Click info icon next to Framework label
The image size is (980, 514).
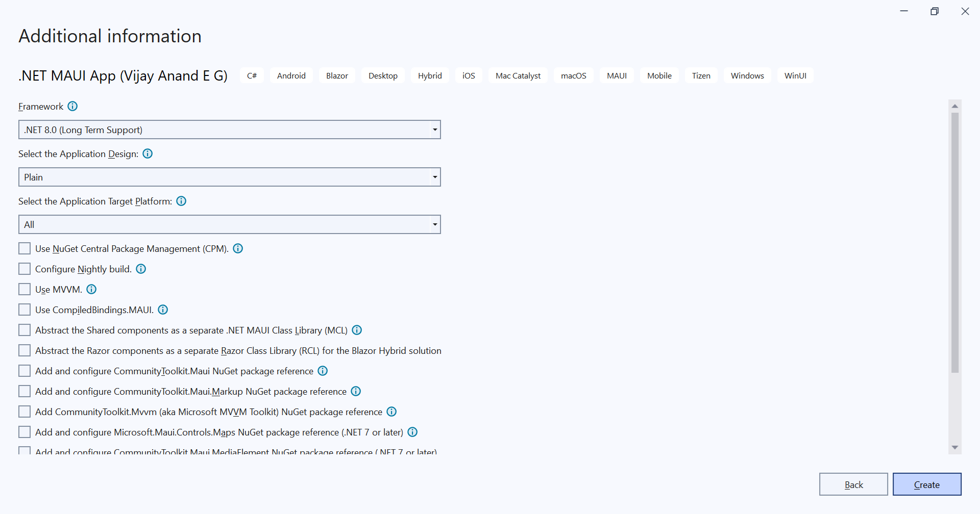[x=72, y=106]
